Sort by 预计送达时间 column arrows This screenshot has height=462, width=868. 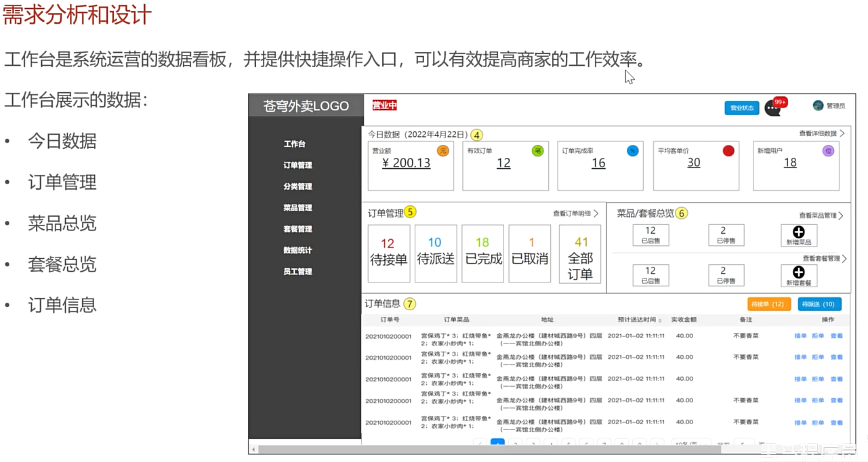[x=660, y=320]
